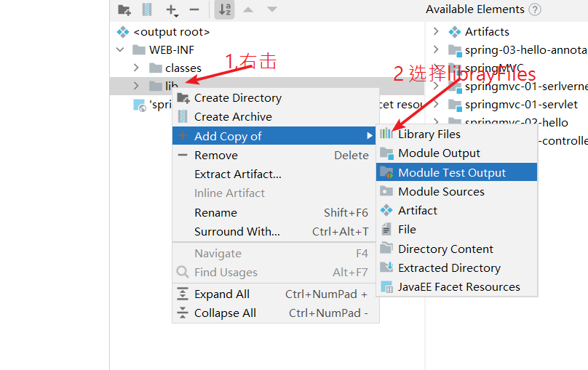This screenshot has height=370, width=588.
Task: Expand the spring-03-hello-annota module node
Action: coord(436,49)
